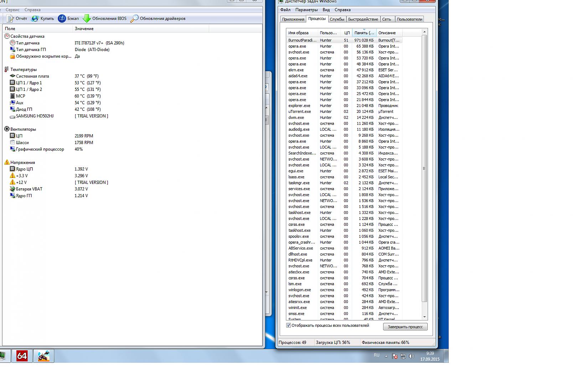Select the uTorrent.exe process row
Screen dimensions: 588x367
click(x=344, y=111)
